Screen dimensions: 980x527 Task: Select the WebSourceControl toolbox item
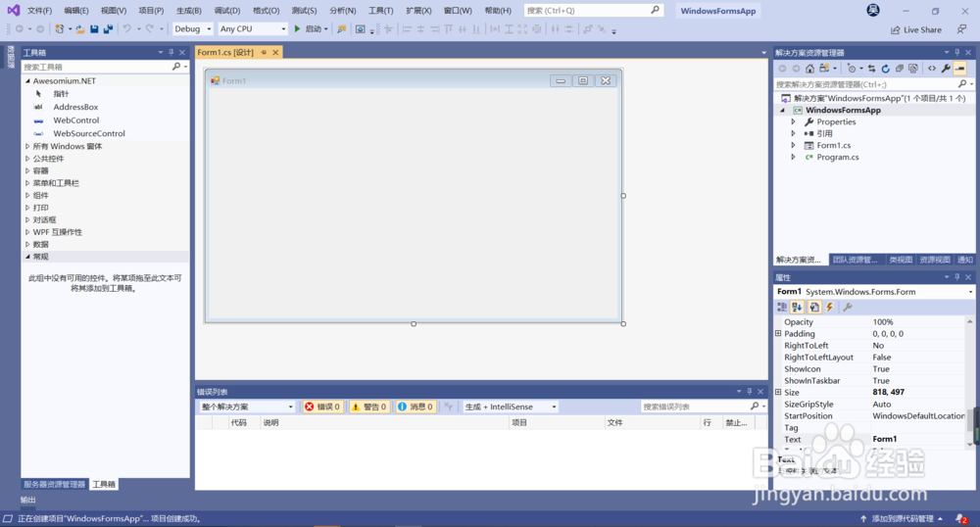tap(89, 133)
